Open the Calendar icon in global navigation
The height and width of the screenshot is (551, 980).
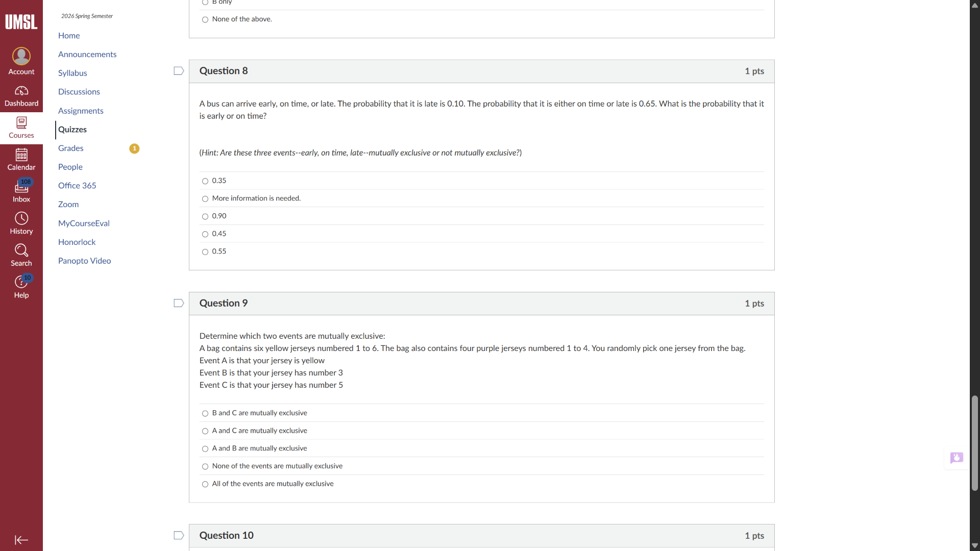tap(21, 155)
